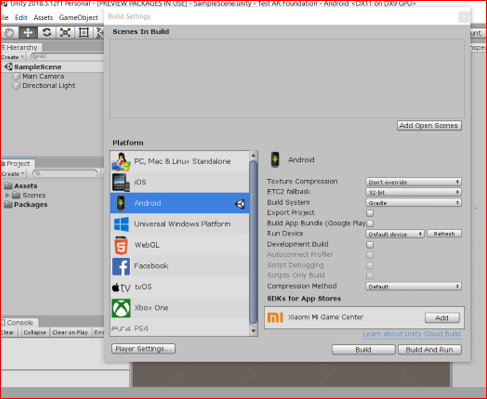
Task: Click platform list scroll down arrow
Action: click(253, 331)
